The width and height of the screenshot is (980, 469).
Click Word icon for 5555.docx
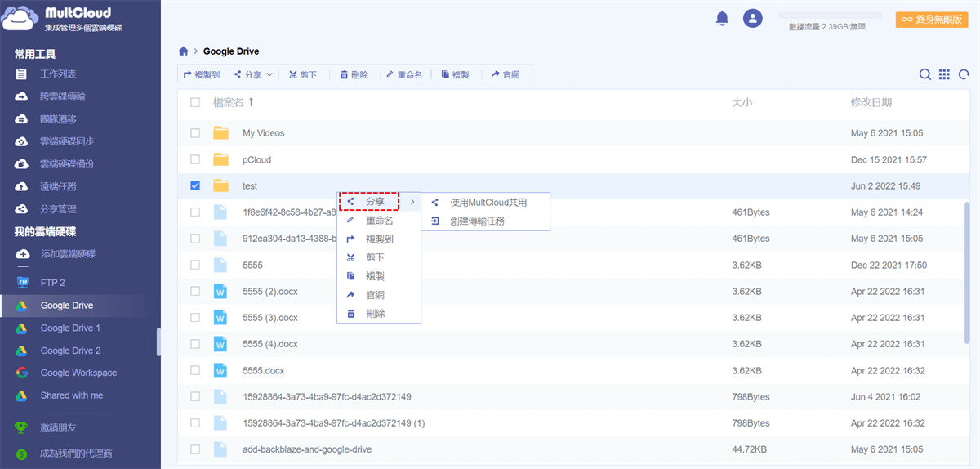point(220,370)
